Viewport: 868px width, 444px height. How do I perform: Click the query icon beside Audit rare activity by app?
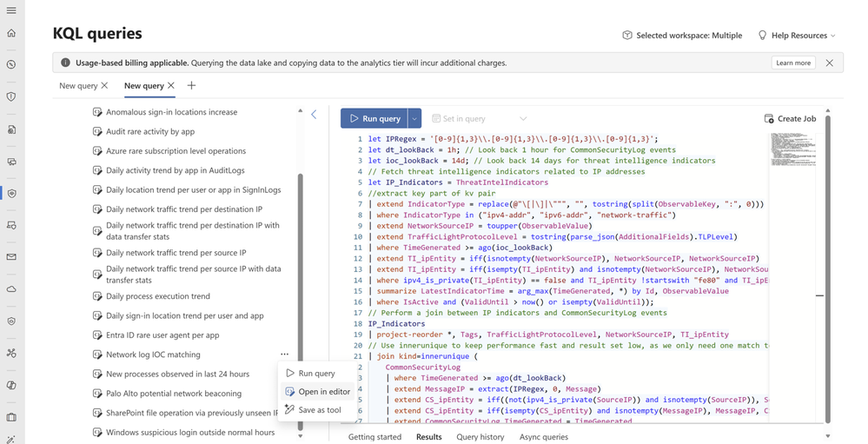[x=96, y=131]
